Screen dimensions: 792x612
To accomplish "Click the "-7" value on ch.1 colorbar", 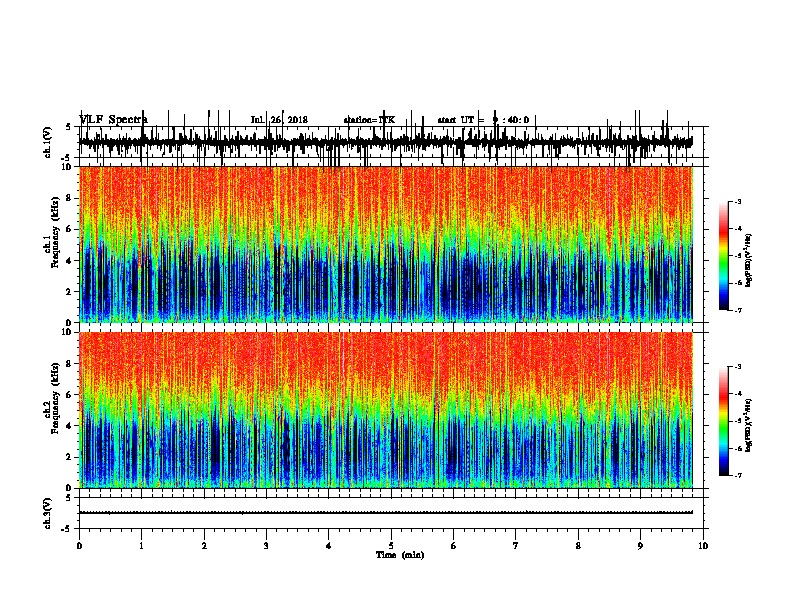I will pyautogui.click(x=737, y=310).
